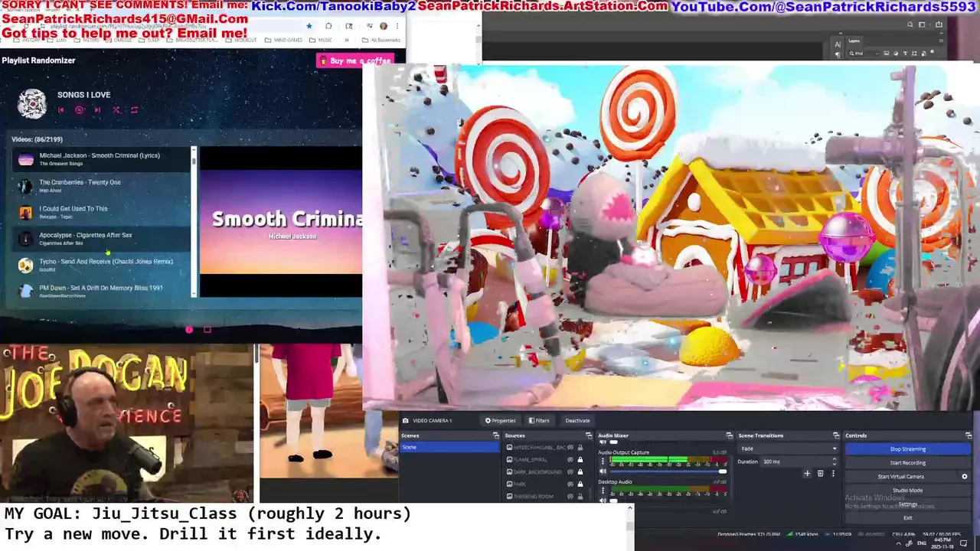Viewport: 980px width, 551px height.
Task: Pop out the OBS Audio Mixer dock
Action: (729, 435)
